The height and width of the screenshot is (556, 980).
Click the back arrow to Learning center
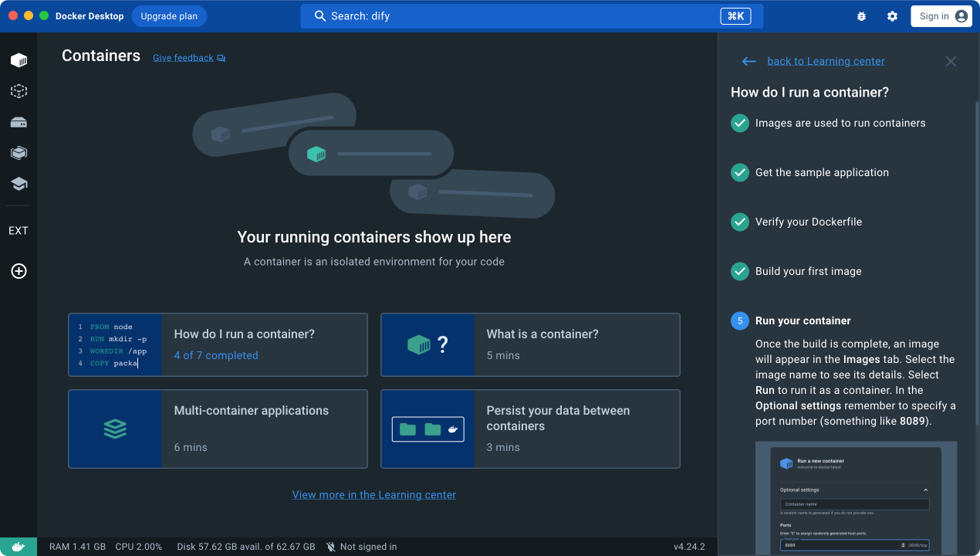(x=749, y=61)
